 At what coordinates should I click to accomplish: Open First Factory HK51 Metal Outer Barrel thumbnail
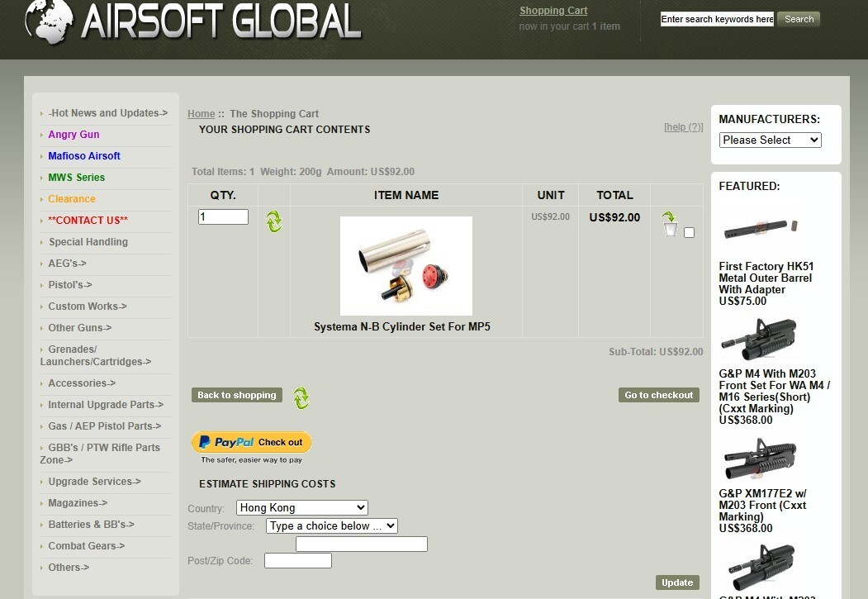pyautogui.click(x=761, y=227)
